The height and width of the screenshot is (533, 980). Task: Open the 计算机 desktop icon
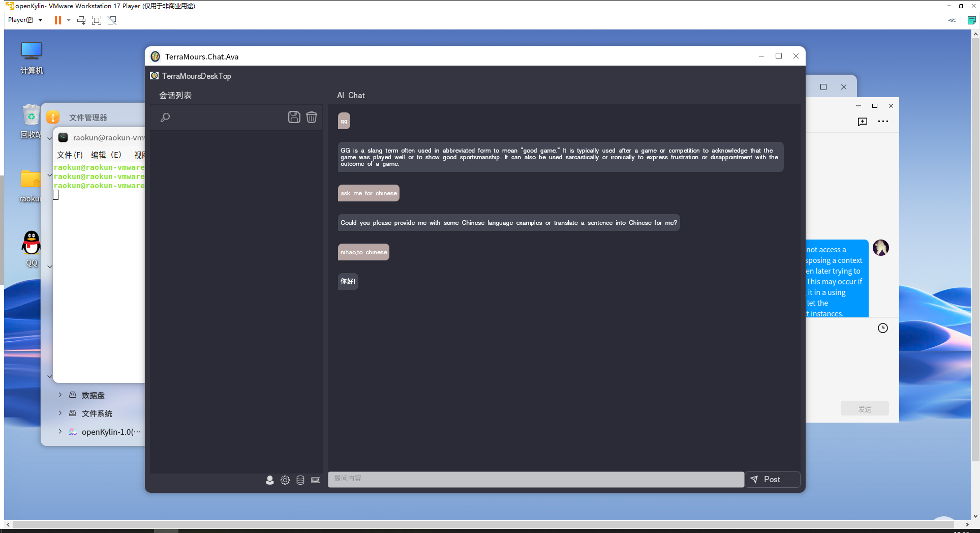(x=32, y=58)
